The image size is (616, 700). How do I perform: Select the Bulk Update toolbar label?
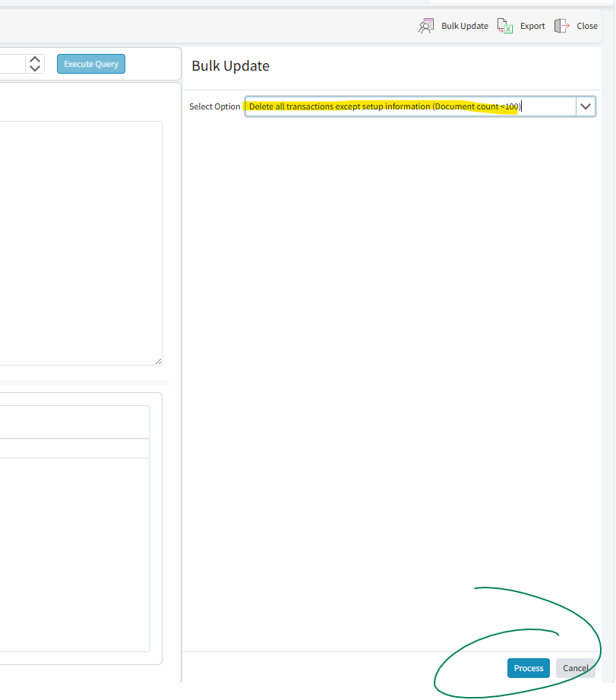[464, 26]
